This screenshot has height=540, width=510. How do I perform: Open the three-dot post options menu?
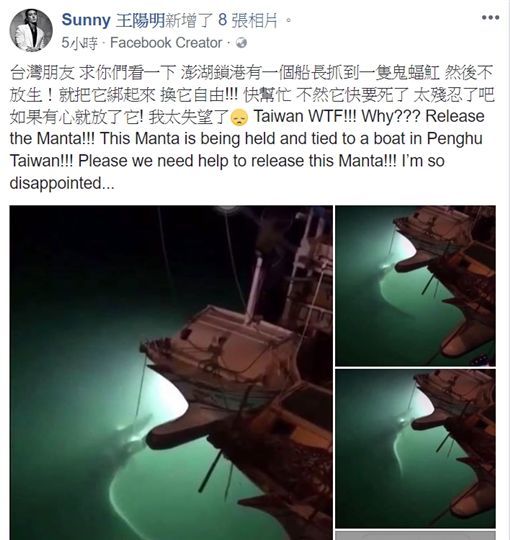pos(490,18)
